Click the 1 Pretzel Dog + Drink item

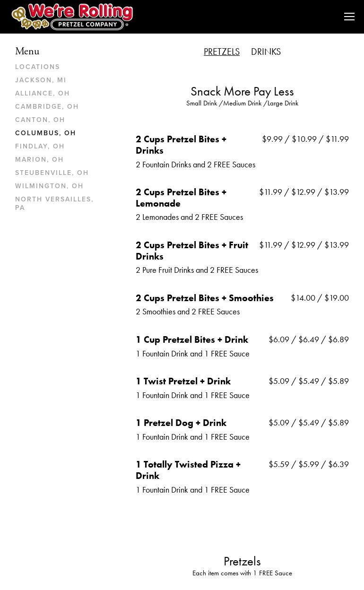181,423
